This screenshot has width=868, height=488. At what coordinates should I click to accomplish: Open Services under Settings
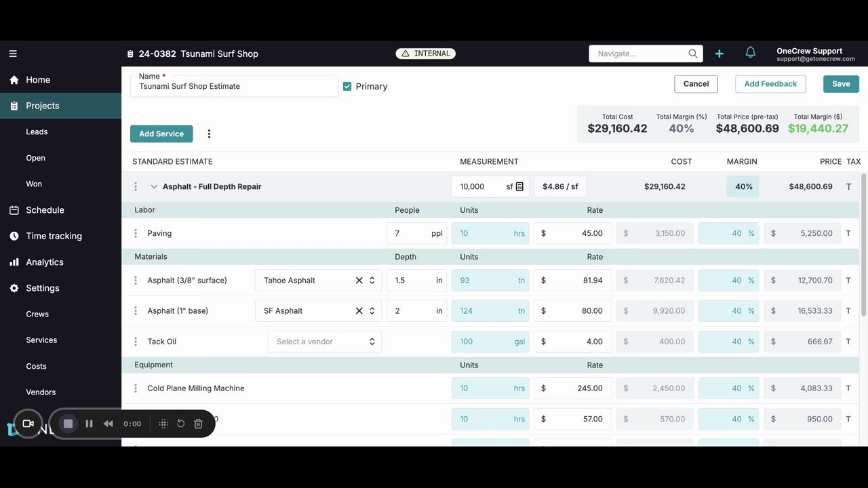point(41,340)
